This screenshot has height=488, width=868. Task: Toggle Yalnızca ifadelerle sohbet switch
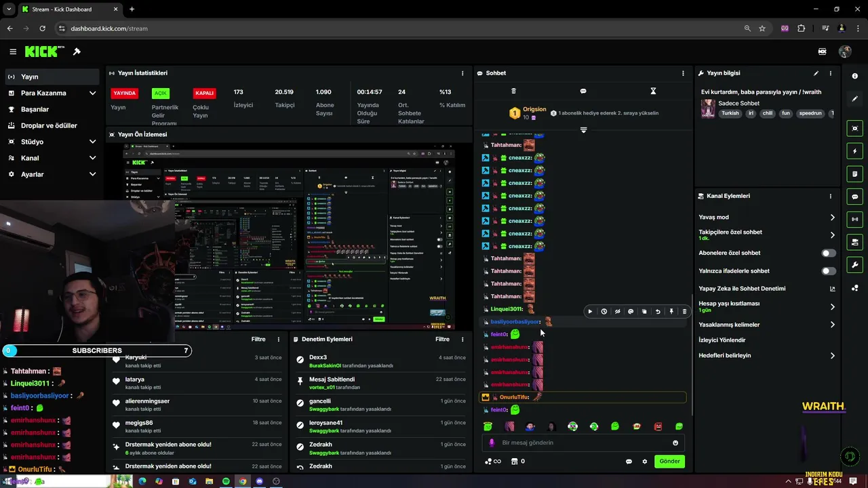point(829,271)
